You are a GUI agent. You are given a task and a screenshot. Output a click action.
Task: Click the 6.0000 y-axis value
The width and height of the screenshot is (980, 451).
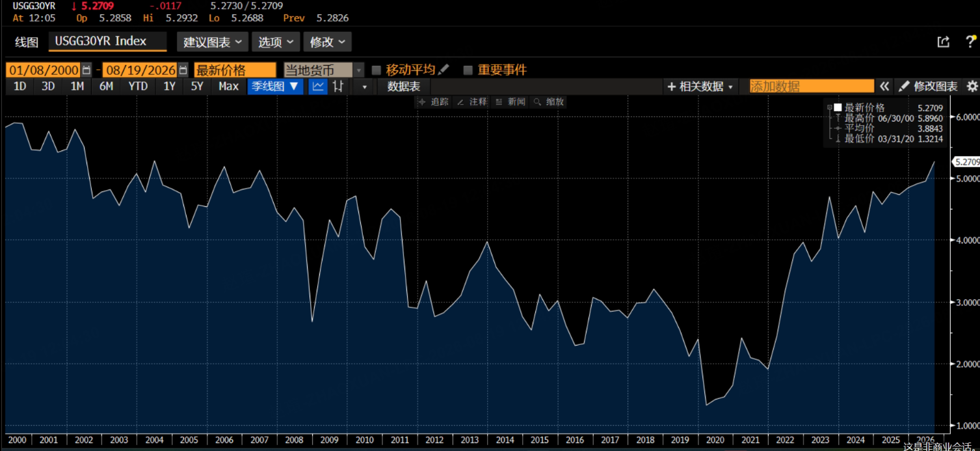(x=966, y=117)
